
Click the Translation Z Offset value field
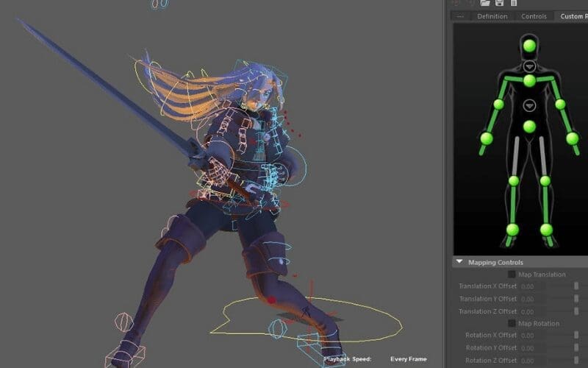point(532,311)
